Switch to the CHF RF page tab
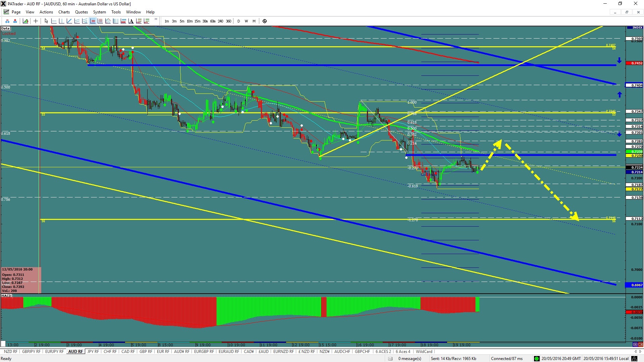Image resolution: width=644 pixels, height=362 pixels. pyautogui.click(x=110, y=352)
